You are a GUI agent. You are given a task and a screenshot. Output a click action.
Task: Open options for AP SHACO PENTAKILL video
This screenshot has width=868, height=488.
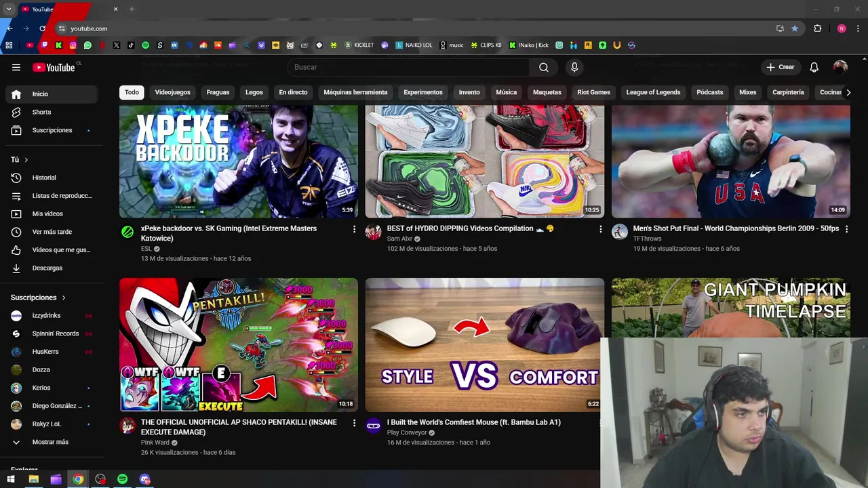click(x=354, y=423)
